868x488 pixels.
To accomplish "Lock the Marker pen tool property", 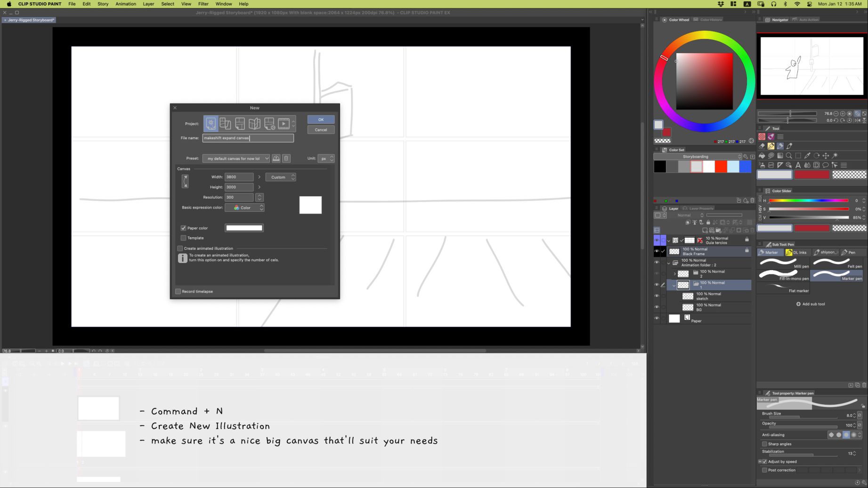I will [x=863, y=406].
